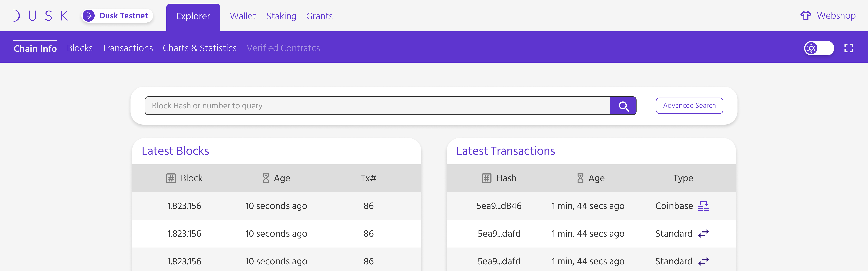This screenshot has height=271, width=868.
Task: Click the Dusk Testnet network icon
Action: [89, 16]
